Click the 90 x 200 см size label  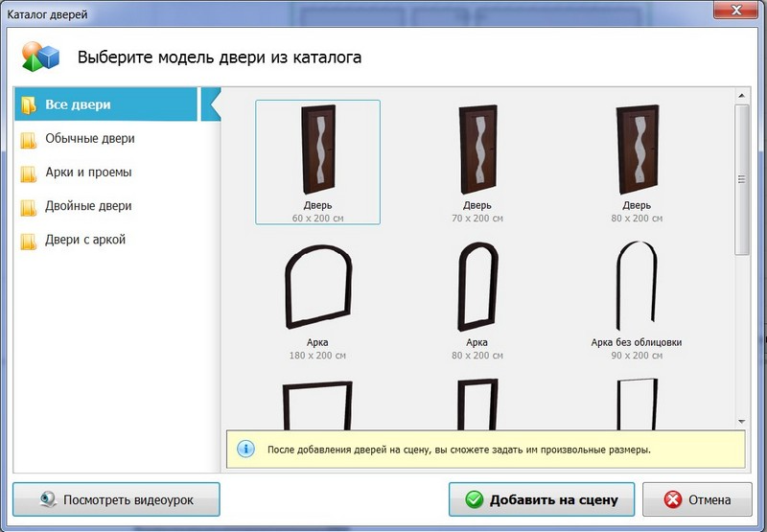[637, 356]
